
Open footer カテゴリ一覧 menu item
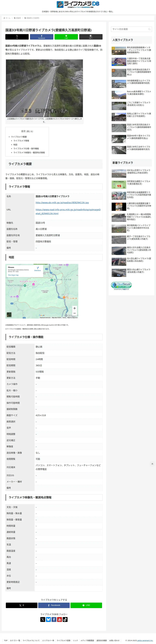coord(15,640)
